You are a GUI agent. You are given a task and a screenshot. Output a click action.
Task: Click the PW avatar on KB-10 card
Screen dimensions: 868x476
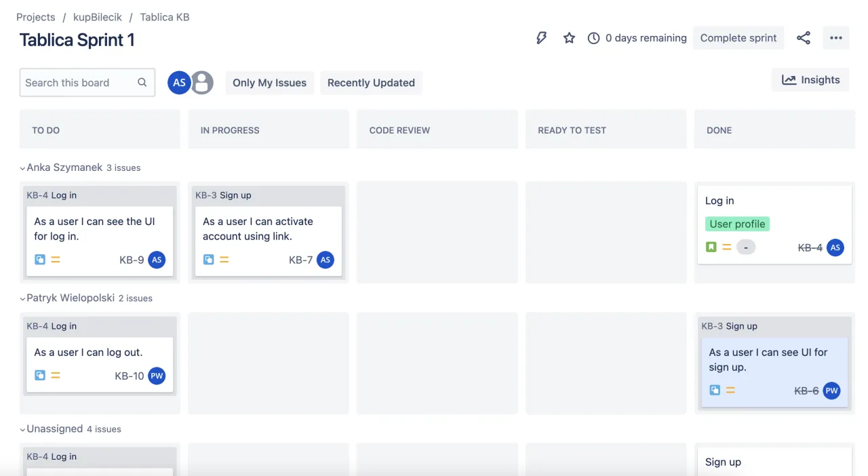click(x=157, y=376)
